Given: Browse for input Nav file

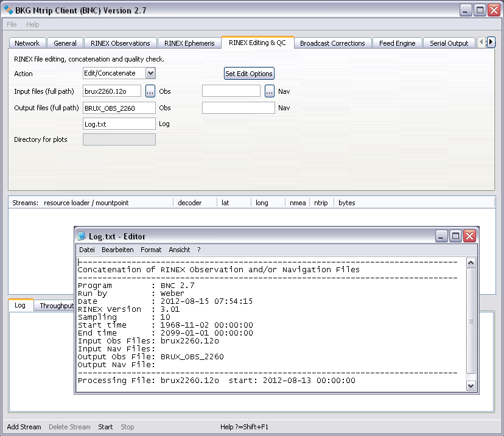Looking at the screenshot, I should tap(270, 91).
